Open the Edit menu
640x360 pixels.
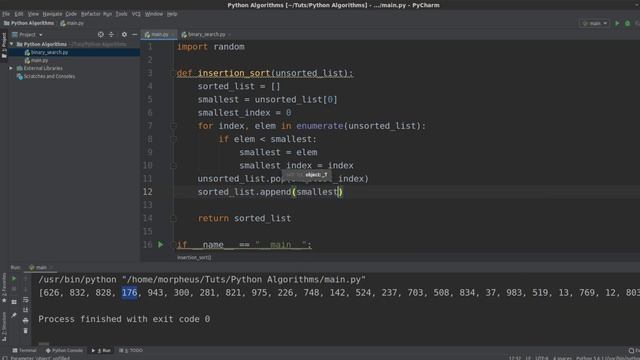19,14
